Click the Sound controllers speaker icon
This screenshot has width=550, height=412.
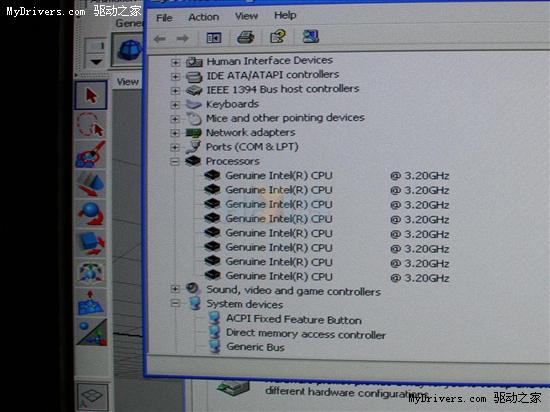(193, 289)
